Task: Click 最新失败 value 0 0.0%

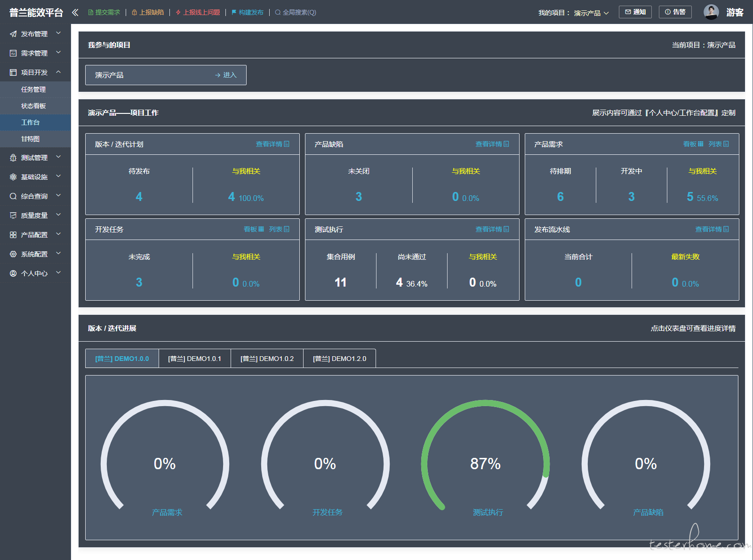Action: tap(685, 283)
